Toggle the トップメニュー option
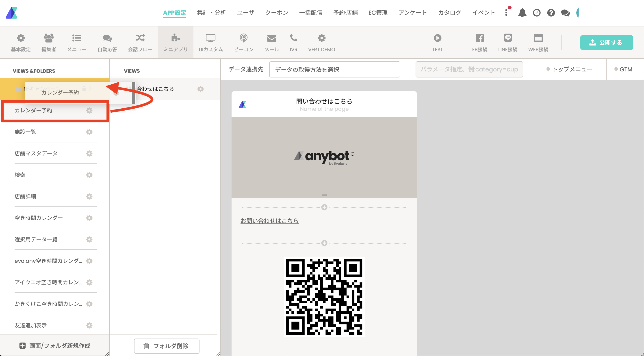The height and width of the screenshot is (356, 644). [569, 69]
